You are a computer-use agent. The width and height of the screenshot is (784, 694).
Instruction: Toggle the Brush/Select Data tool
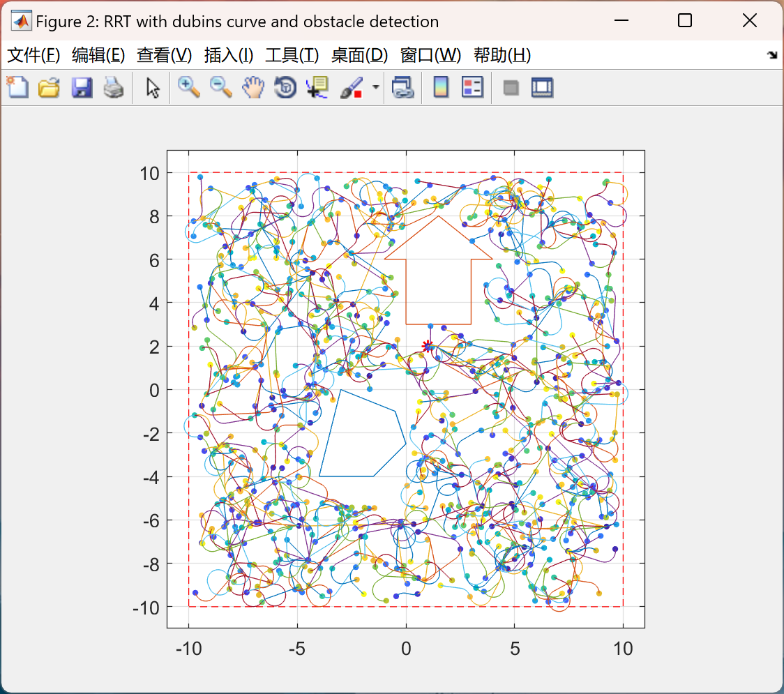point(352,88)
